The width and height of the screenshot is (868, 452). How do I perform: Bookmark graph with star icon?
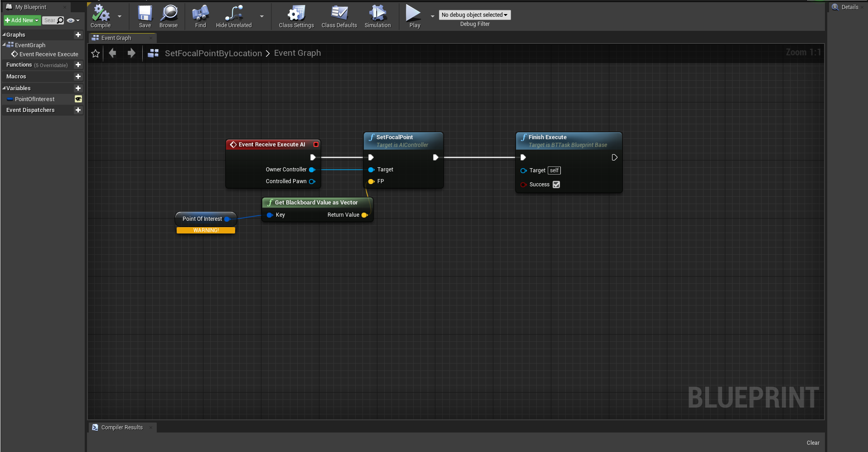click(x=96, y=53)
